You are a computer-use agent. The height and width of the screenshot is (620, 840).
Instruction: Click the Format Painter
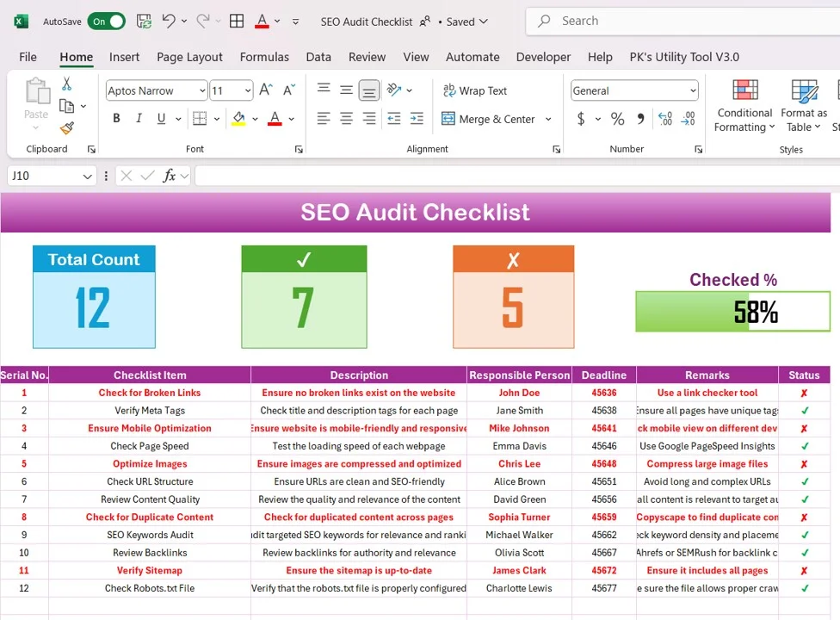(x=65, y=128)
